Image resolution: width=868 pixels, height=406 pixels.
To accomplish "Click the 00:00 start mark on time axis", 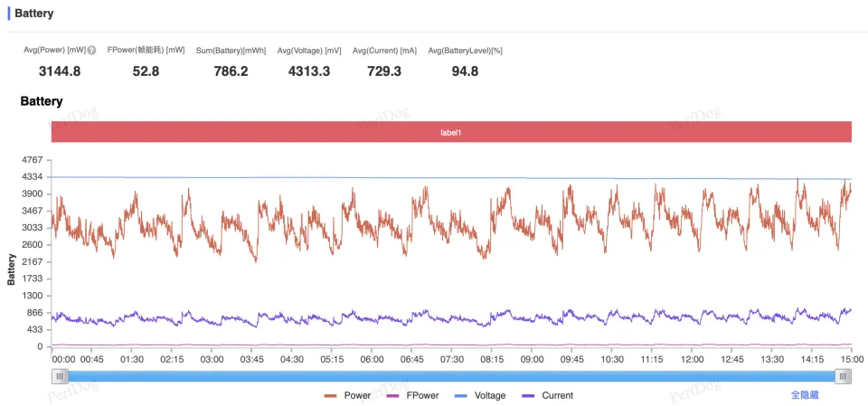I will pyautogui.click(x=64, y=359).
